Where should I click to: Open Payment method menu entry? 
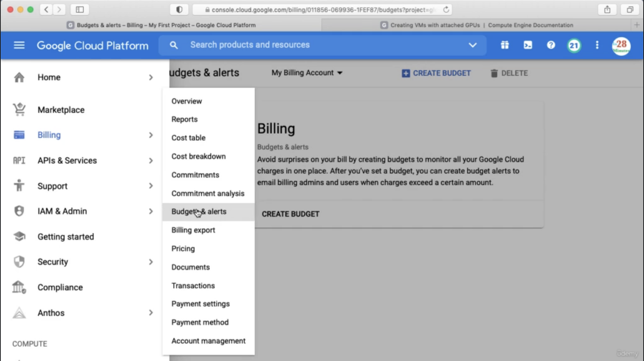209,322
